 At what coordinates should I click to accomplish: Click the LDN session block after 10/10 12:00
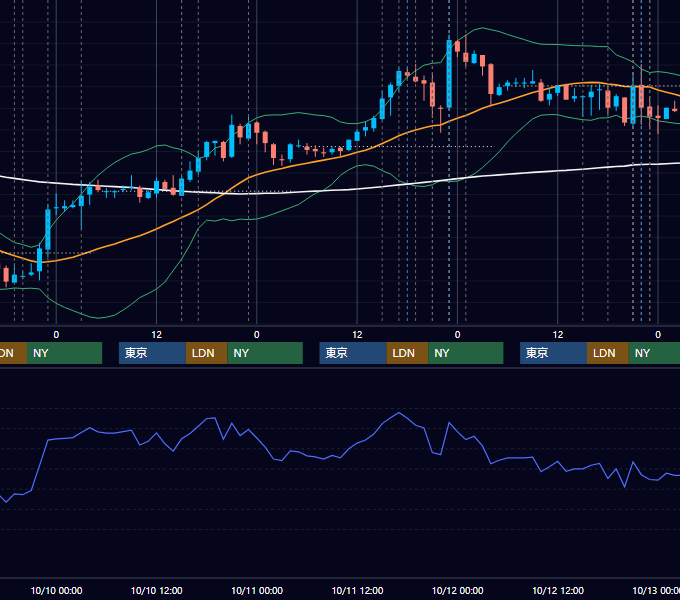[x=206, y=353]
